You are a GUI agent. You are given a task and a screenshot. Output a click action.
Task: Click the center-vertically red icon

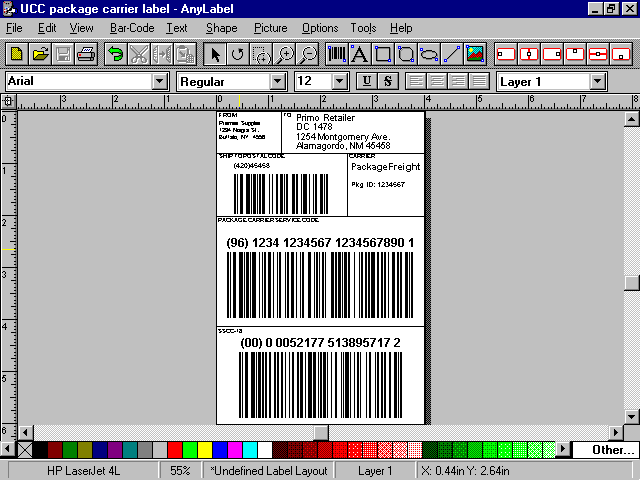pos(598,54)
